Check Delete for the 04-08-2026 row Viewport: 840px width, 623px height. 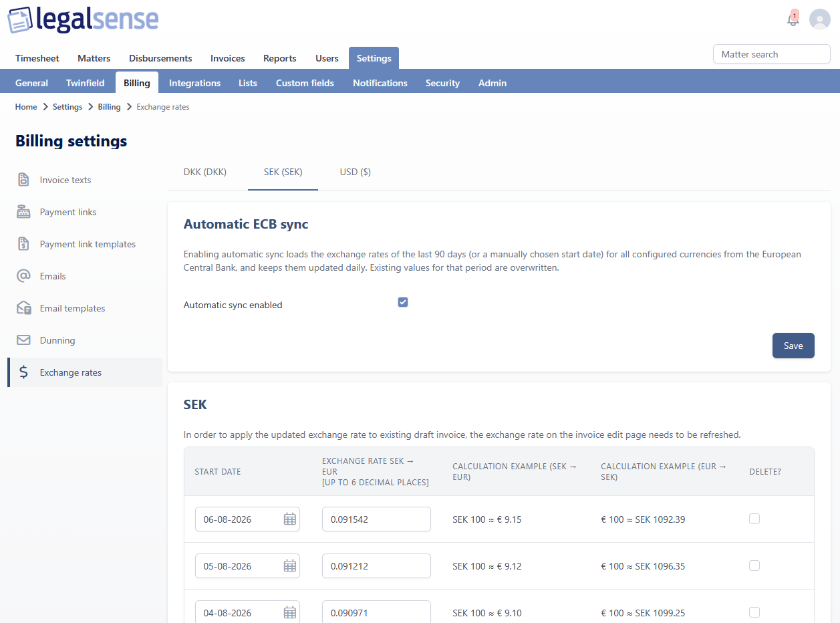click(754, 612)
